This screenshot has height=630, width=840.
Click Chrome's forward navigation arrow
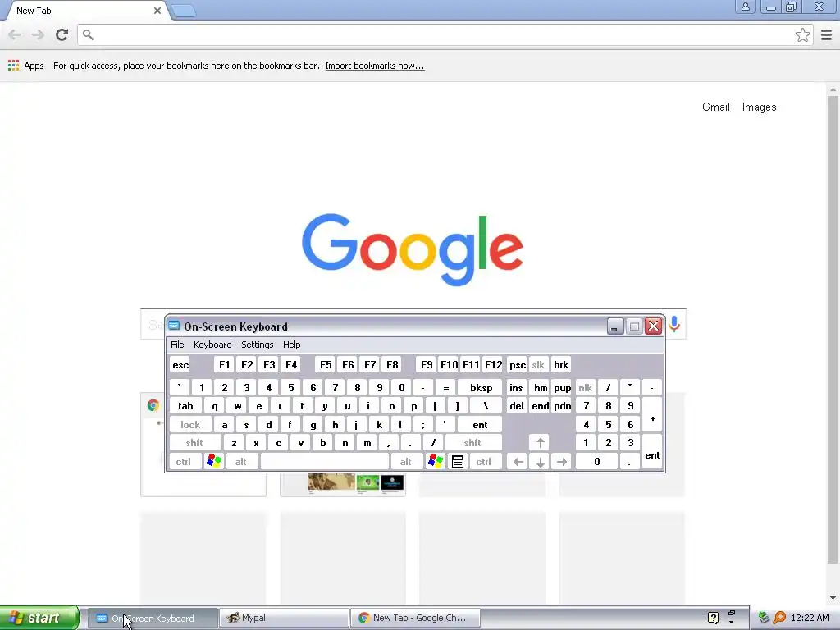coord(38,34)
